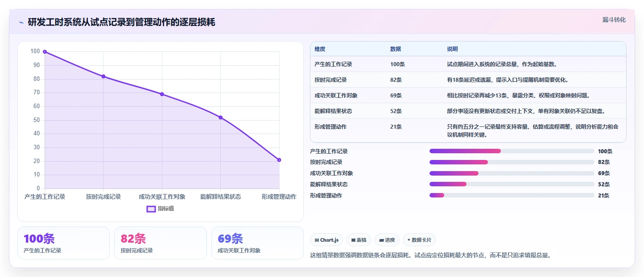Click the 漏斗转化 tag in the header
Image resolution: width=644 pixels, height=277 pixels.
pos(614,20)
